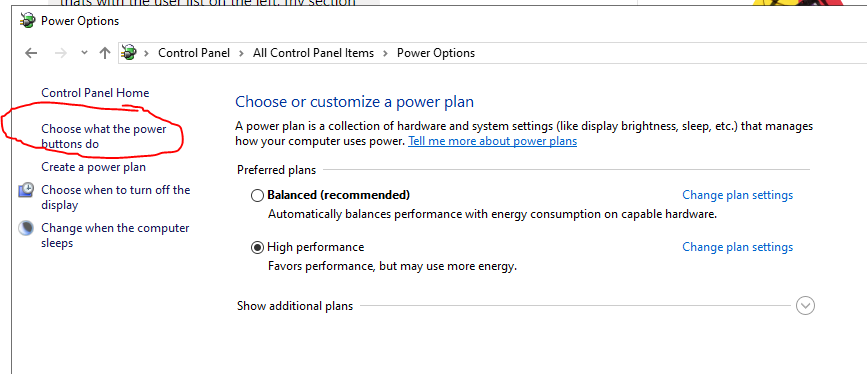The height and width of the screenshot is (374, 867).
Task: Go up one level with up arrow
Action: pyautogui.click(x=105, y=53)
